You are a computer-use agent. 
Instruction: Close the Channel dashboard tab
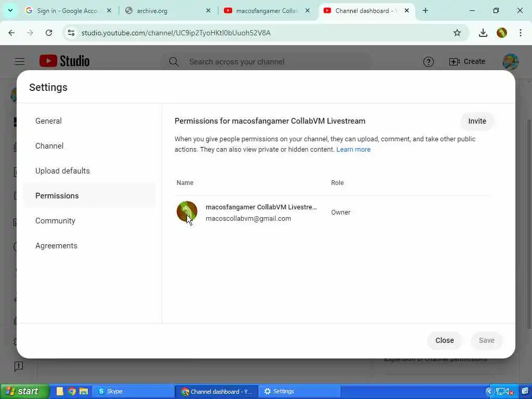pos(407,10)
